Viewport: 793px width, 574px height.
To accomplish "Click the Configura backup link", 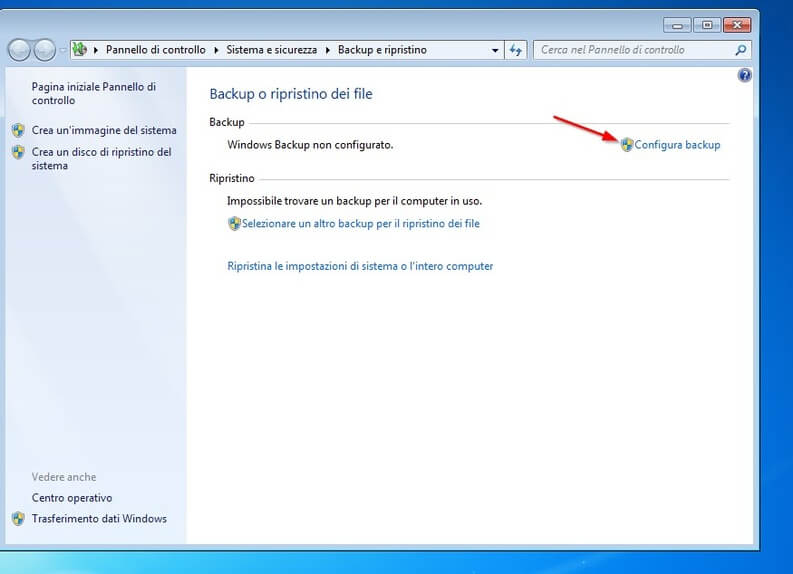I will point(677,145).
